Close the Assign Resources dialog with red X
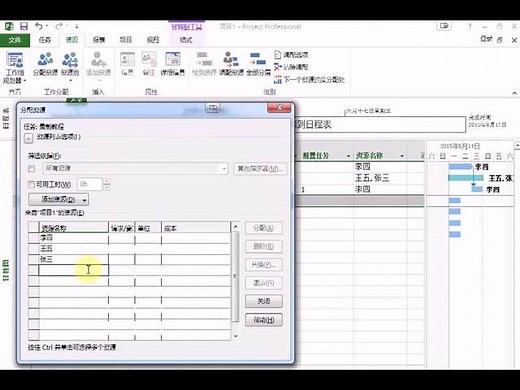Screen dimensions: 520x390 pyautogui.click(x=279, y=108)
